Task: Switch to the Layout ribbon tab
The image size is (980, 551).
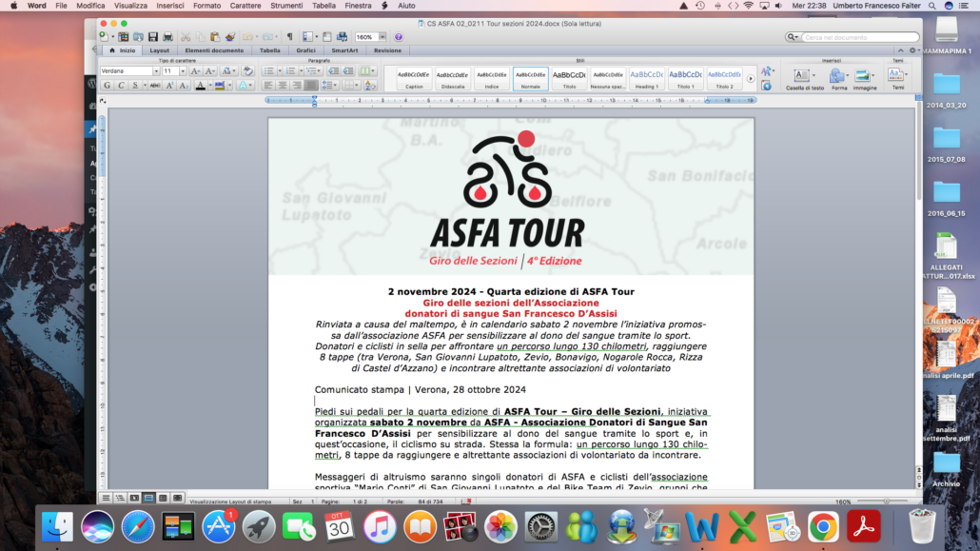Action: pos(160,50)
